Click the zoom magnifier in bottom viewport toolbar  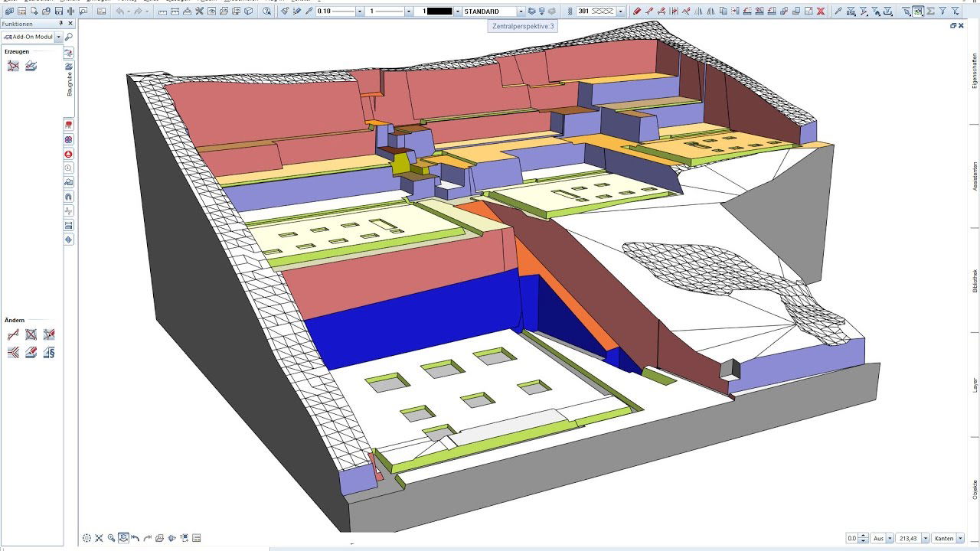[x=111, y=538]
